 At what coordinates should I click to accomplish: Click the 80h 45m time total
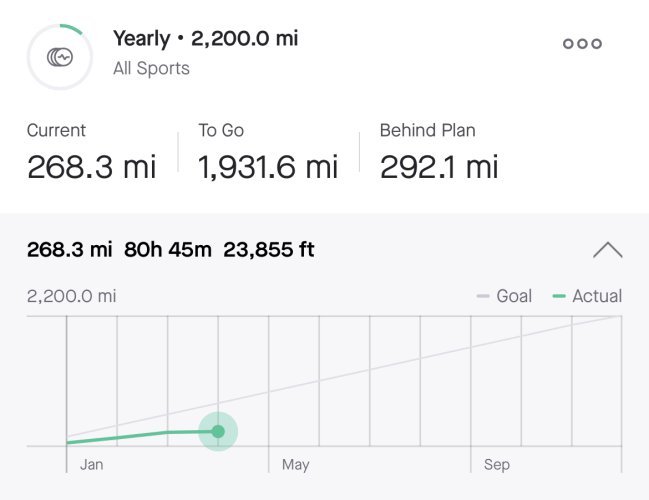click(x=168, y=250)
